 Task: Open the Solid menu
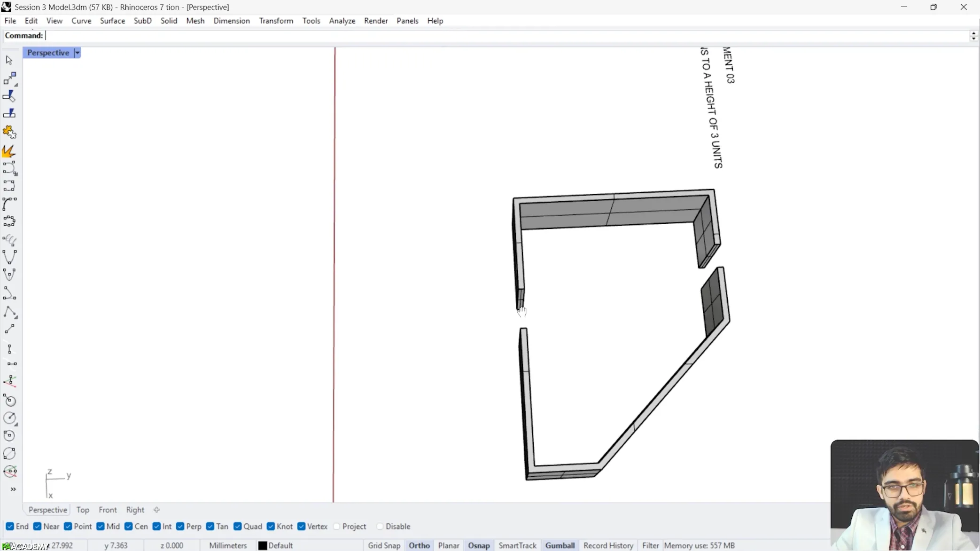pos(169,21)
